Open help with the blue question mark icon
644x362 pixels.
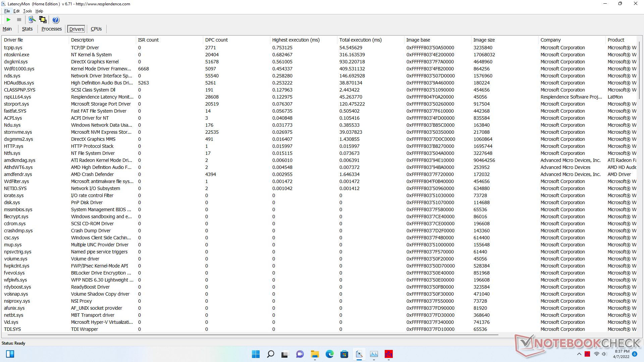tap(56, 20)
